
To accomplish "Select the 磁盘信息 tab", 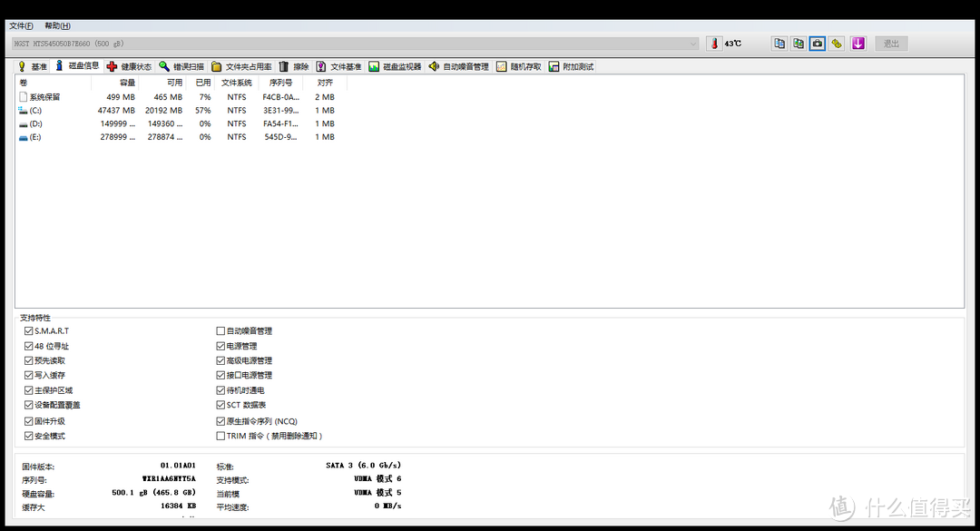I will tap(77, 65).
